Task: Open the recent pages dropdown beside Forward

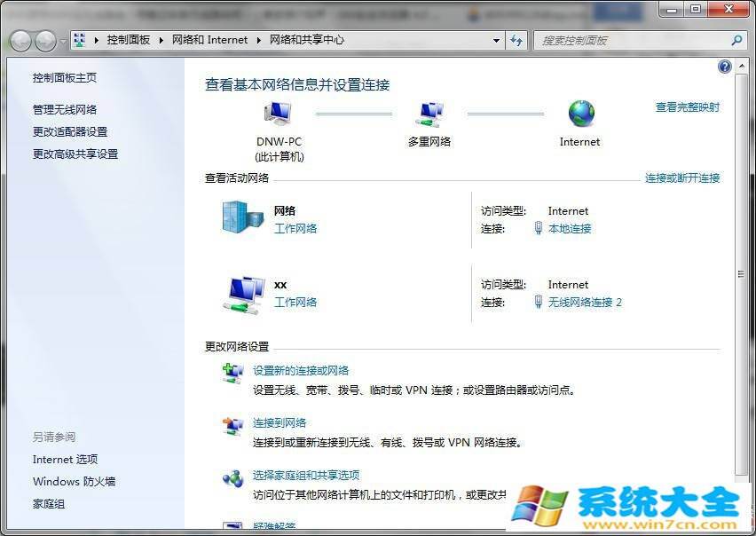Action: pyautogui.click(x=63, y=42)
